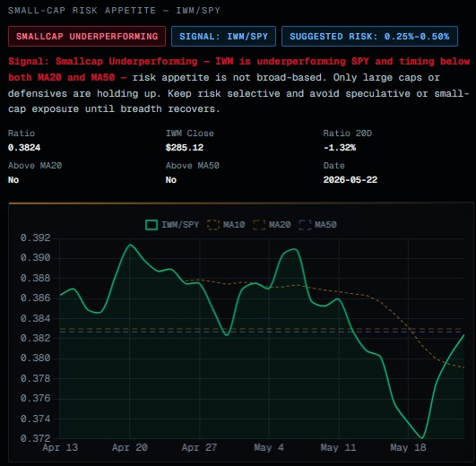Click the Ratio 20D label
The image size is (476, 466).
[x=348, y=134]
